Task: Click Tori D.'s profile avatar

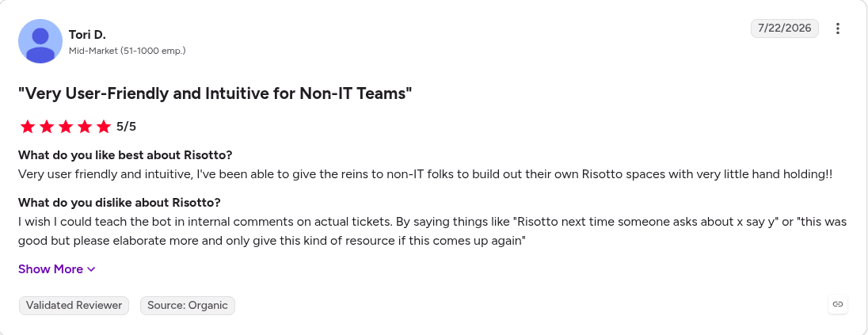Action: 40,41
